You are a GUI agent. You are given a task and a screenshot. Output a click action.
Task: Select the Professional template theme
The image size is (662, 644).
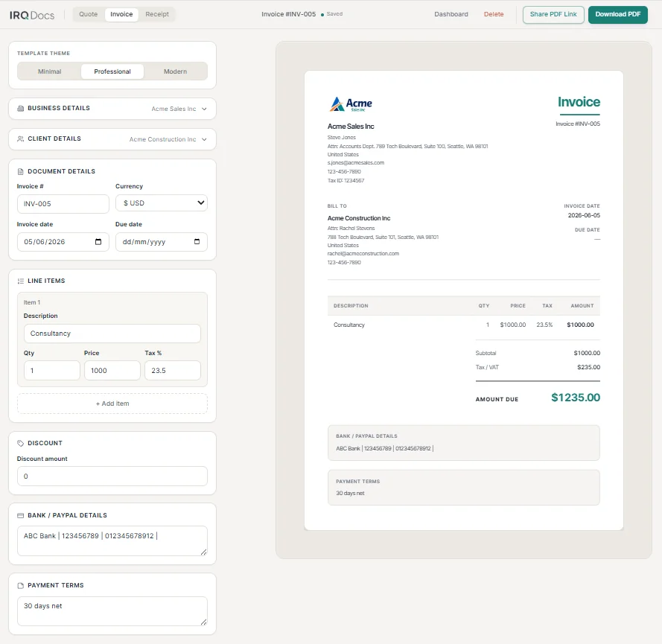[112, 71]
